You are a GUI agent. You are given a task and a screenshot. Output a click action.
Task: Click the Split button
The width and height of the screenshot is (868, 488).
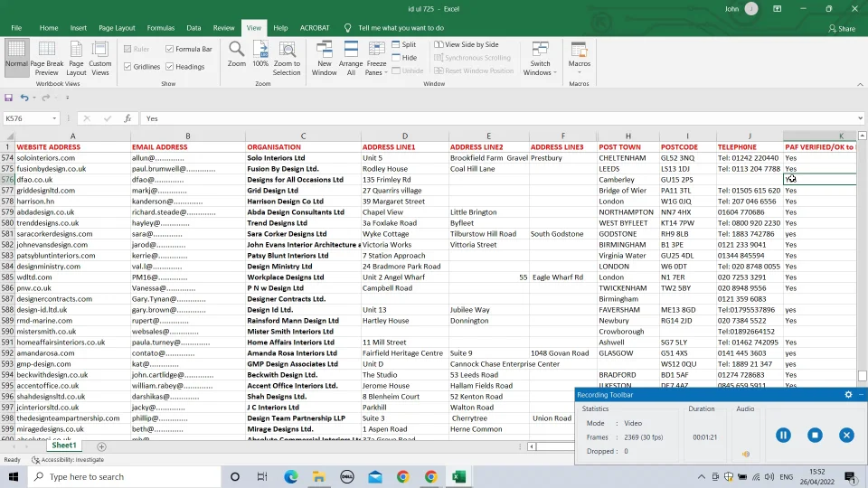click(x=403, y=44)
